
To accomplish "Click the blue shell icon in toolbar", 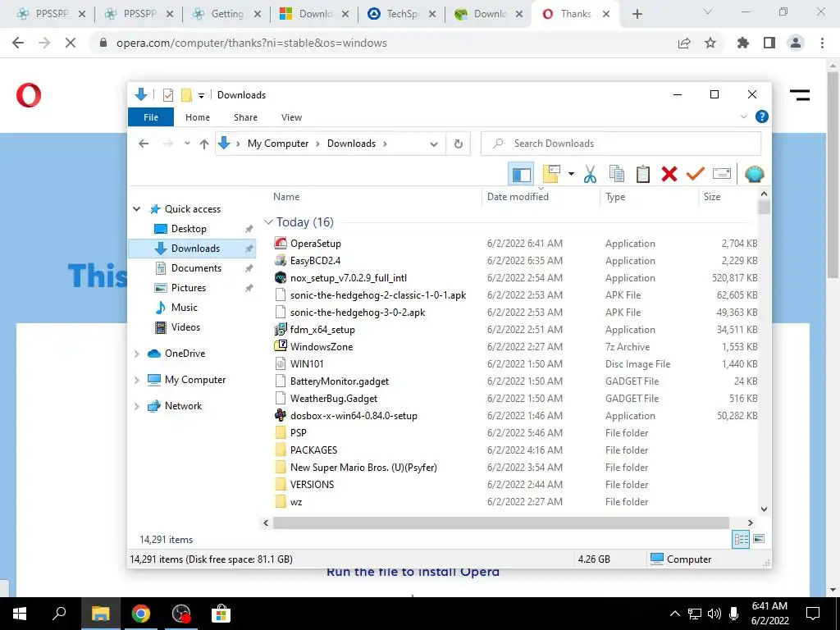I will tap(755, 174).
